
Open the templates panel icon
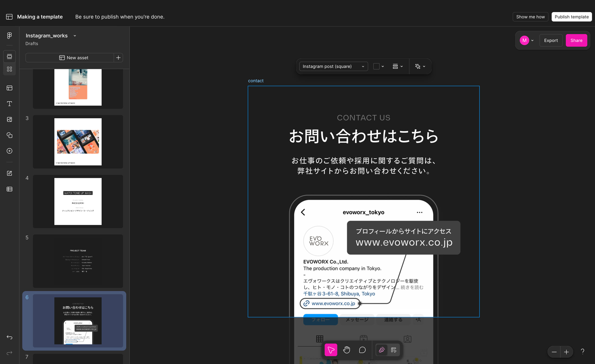[x=10, y=88]
